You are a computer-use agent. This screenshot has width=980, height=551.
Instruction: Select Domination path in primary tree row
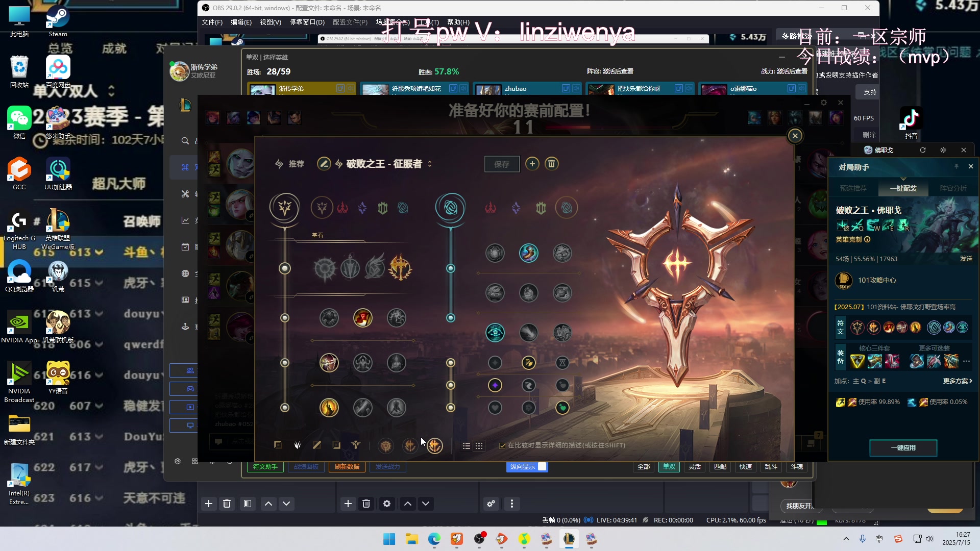click(342, 208)
